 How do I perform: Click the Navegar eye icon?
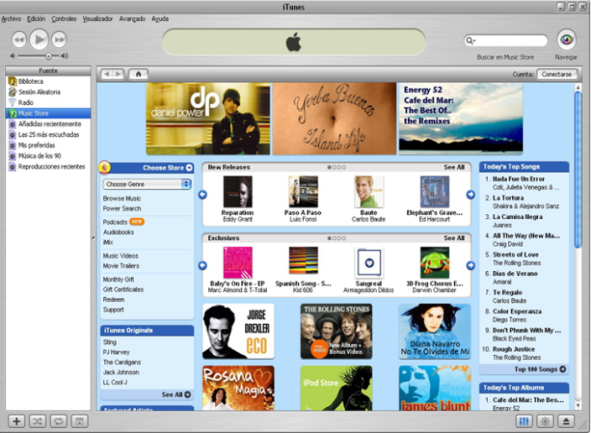coord(566,40)
